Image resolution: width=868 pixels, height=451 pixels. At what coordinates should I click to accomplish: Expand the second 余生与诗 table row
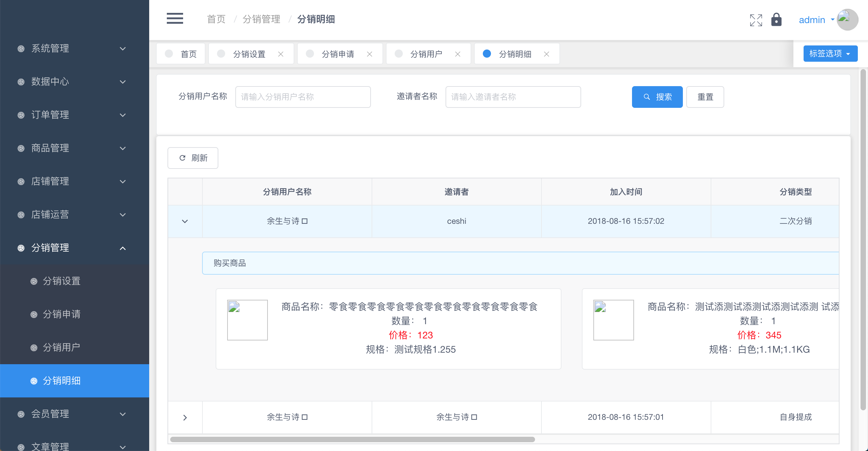point(185,417)
